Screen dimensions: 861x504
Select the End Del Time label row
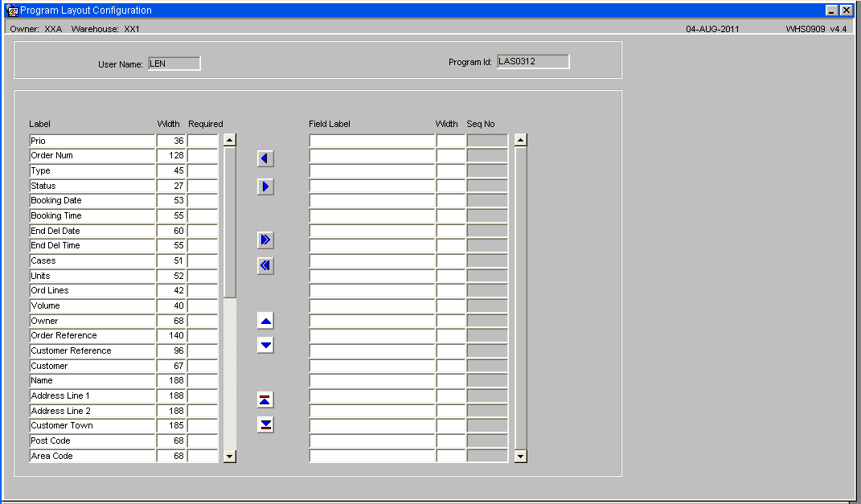pyautogui.click(x=92, y=245)
